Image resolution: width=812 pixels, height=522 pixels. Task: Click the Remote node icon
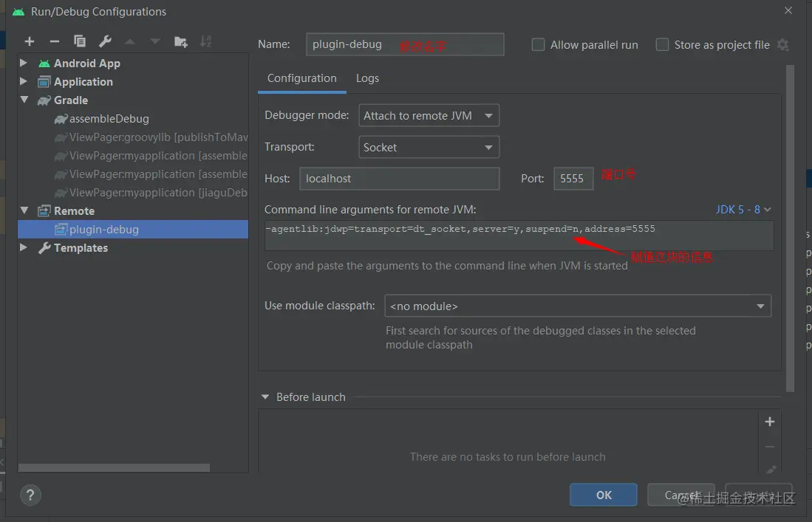[x=44, y=211]
